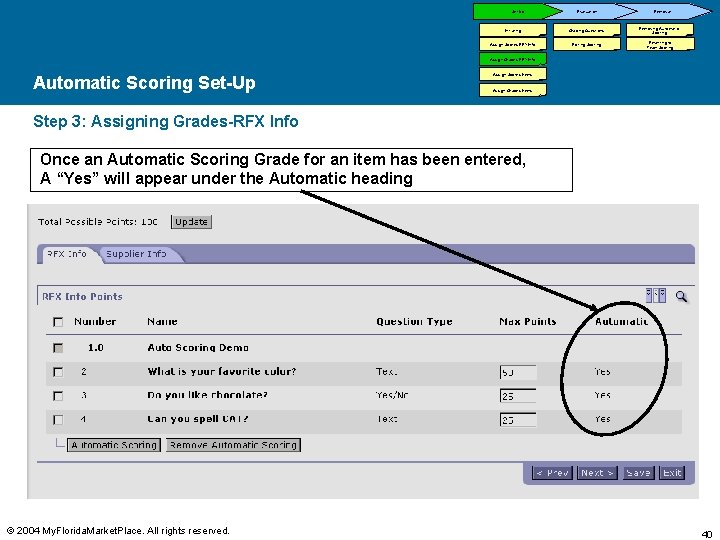Click the magnifying glass search icon
The image size is (720, 540).
tap(681, 296)
